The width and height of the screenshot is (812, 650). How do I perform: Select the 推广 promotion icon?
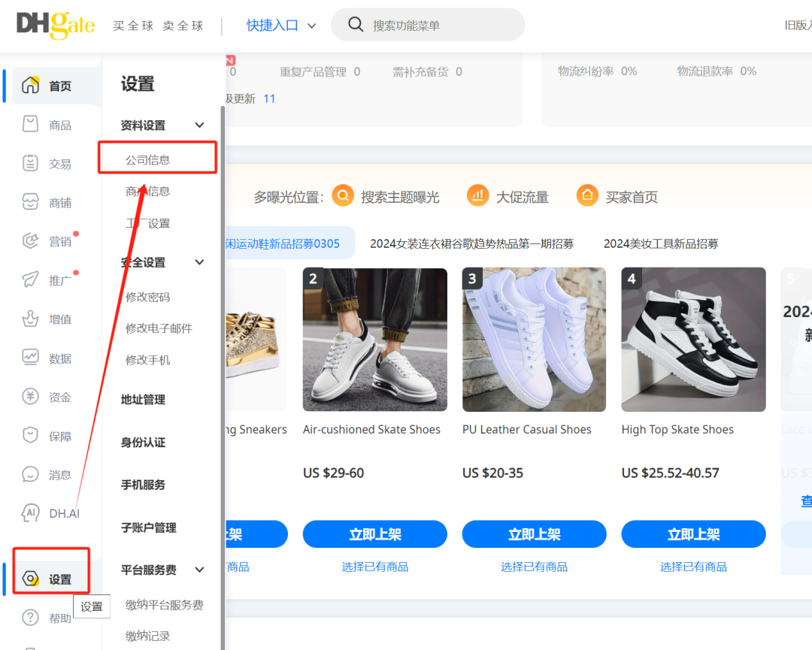coord(29,280)
